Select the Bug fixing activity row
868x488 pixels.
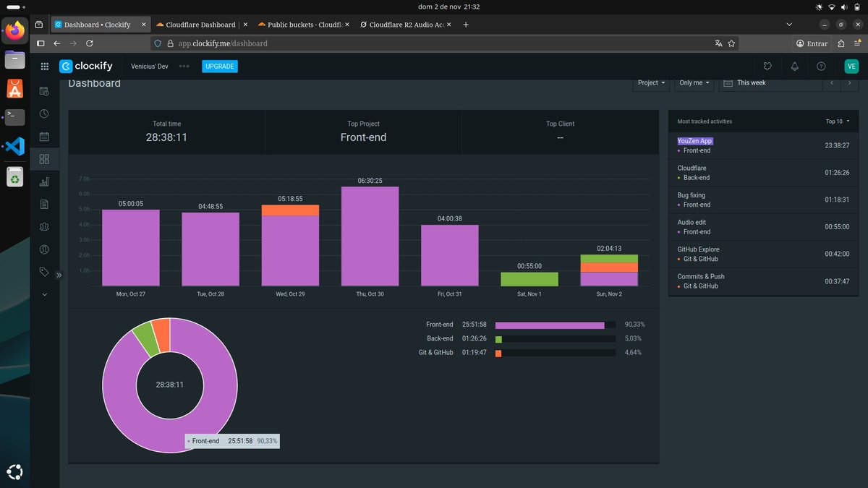[763, 200]
